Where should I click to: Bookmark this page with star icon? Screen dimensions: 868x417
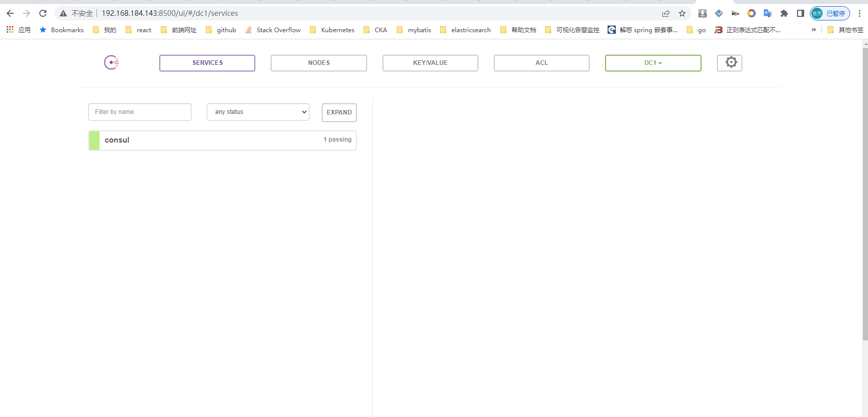click(x=682, y=13)
